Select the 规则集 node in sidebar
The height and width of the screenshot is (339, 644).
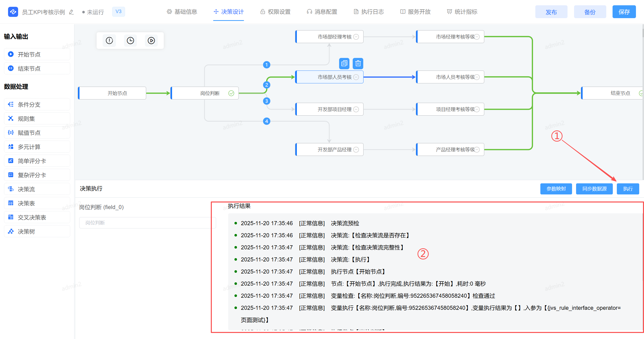(x=37, y=119)
